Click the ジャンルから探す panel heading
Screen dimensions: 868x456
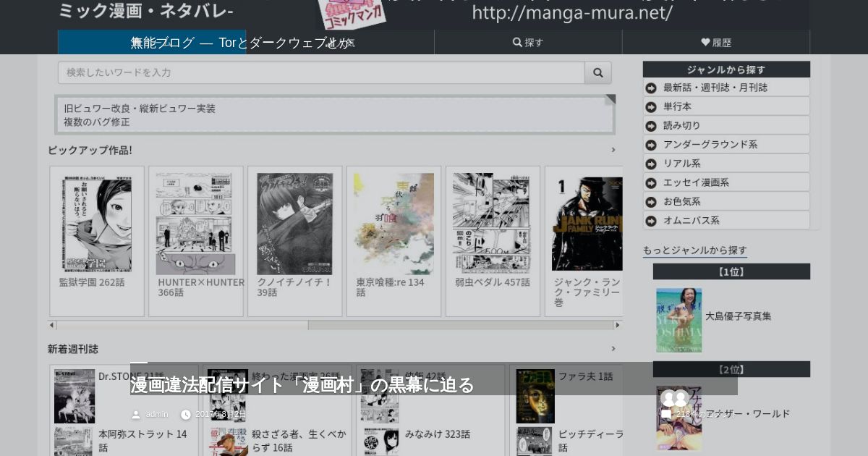726,69
